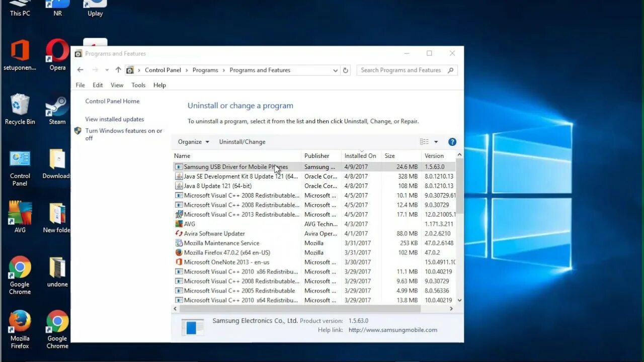Image resolution: width=644 pixels, height=362 pixels.
Task: Click the Uninstall/Change button
Action: pos(242,142)
